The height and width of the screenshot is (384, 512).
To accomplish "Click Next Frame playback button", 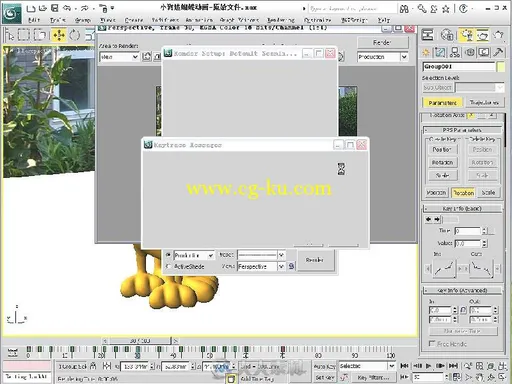I will 441,366.
